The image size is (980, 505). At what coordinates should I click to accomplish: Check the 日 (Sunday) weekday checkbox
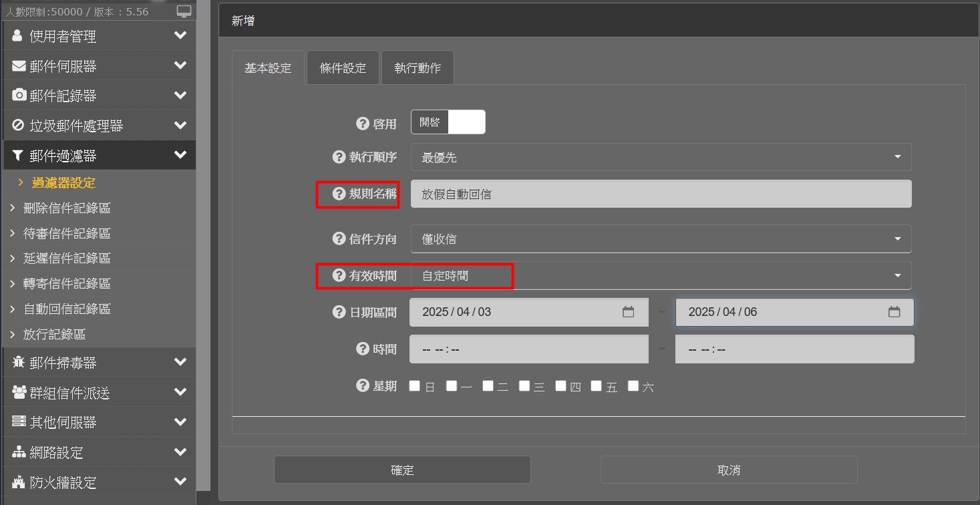click(x=415, y=385)
